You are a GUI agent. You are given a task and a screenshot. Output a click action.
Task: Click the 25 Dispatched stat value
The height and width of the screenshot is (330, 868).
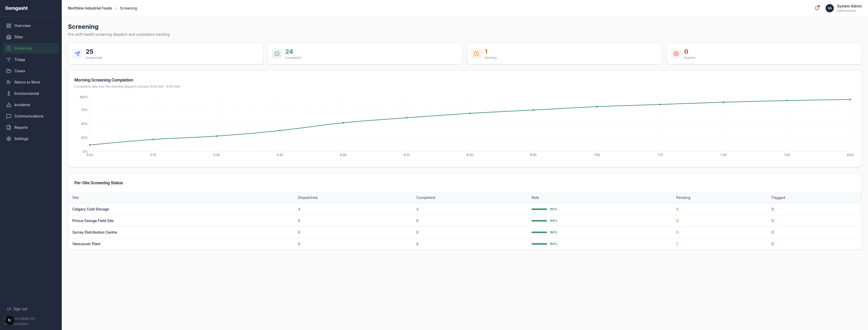[89, 51]
